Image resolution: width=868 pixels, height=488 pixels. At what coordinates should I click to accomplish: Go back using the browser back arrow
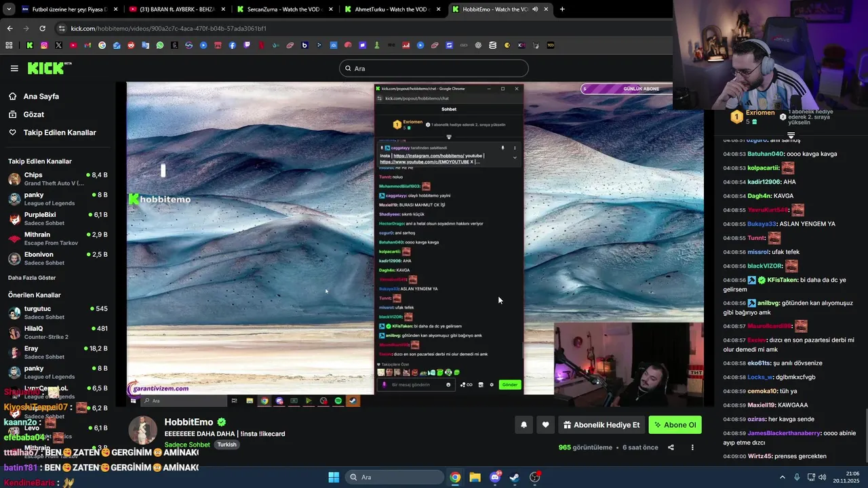(9, 28)
